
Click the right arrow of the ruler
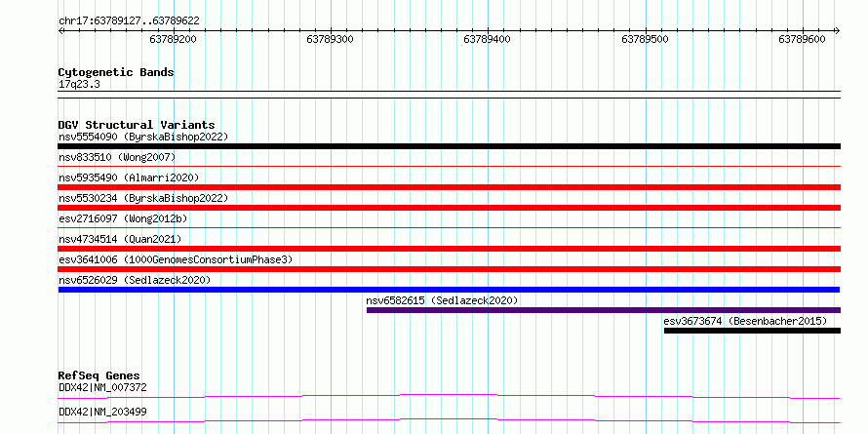point(837,31)
